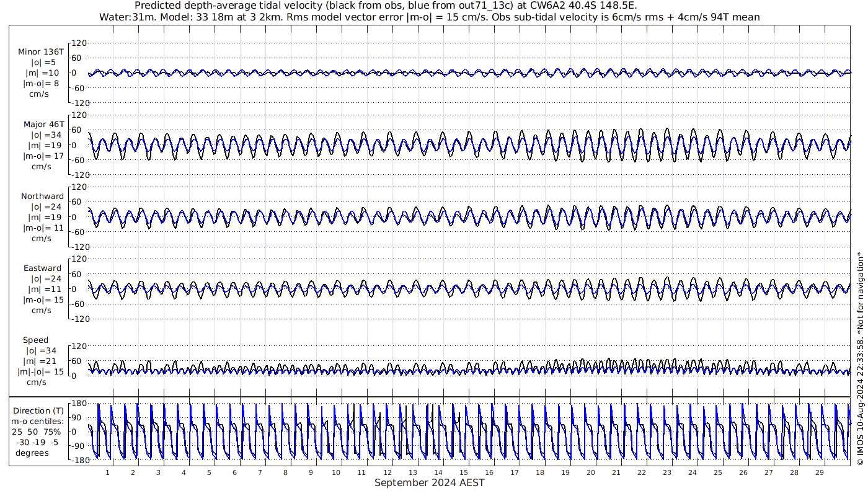868x496 pixels.
Task: Select the 'Major 46T' panel label
Action: [x=43, y=125]
